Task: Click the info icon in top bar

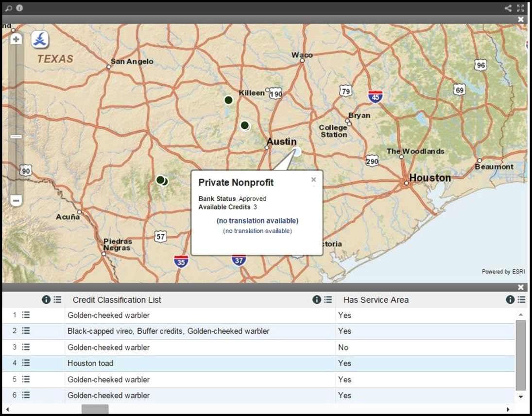Action: [19, 8]
